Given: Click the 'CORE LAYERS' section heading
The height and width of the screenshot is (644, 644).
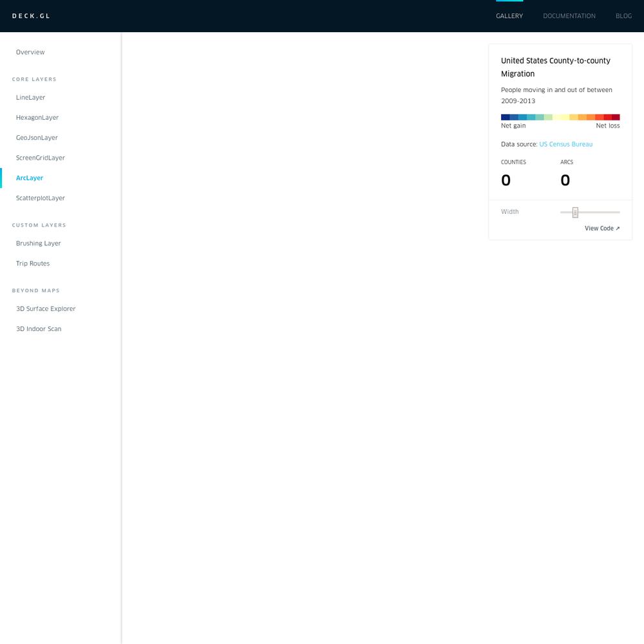Looking at the screenshot, I should point(34,79).
